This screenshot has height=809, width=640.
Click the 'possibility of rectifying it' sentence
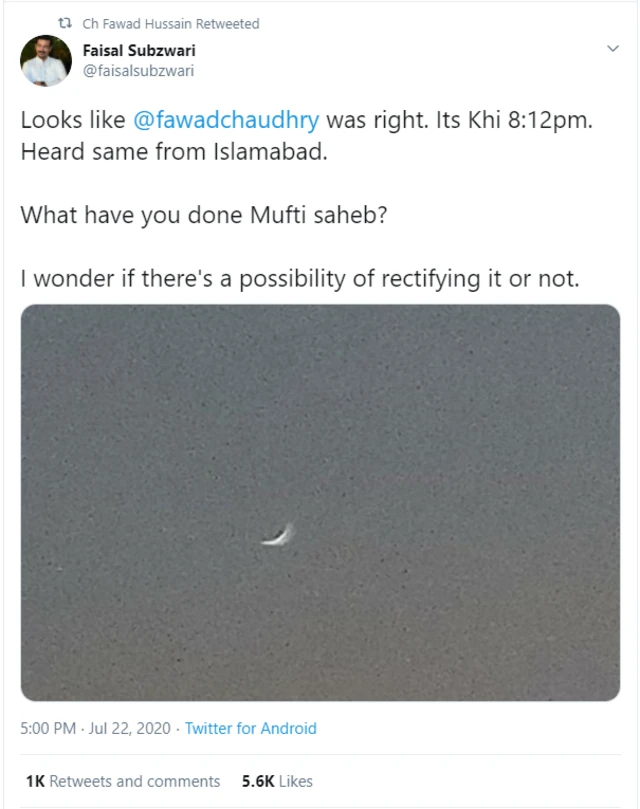click(x=300, y=278)
